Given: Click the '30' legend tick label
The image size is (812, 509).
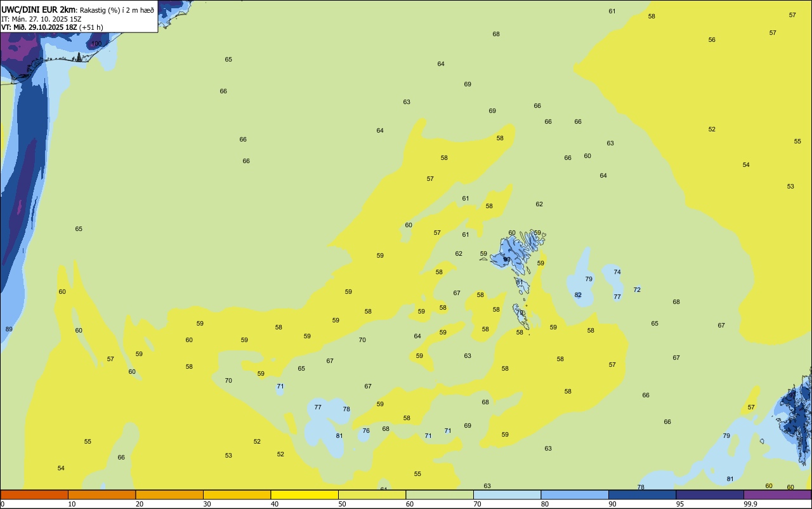Looking at the screenshot, I should (x=207, y=504).
